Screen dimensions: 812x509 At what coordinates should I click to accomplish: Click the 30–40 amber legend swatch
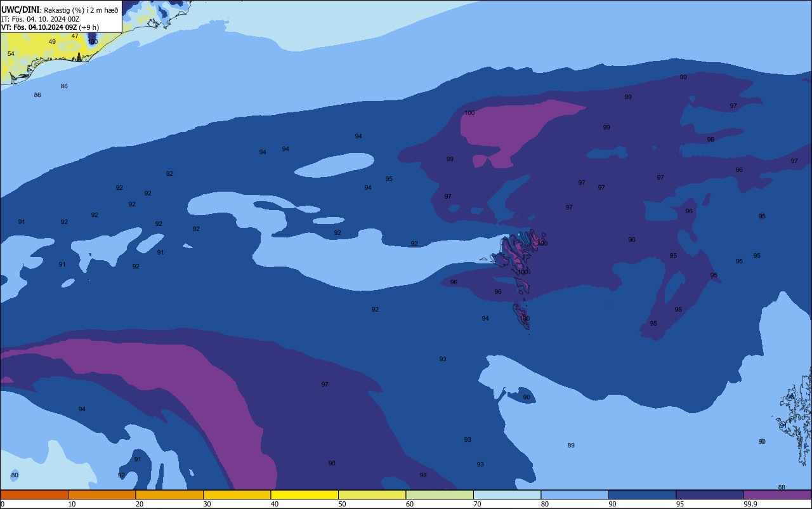click(x=237, y=494)
